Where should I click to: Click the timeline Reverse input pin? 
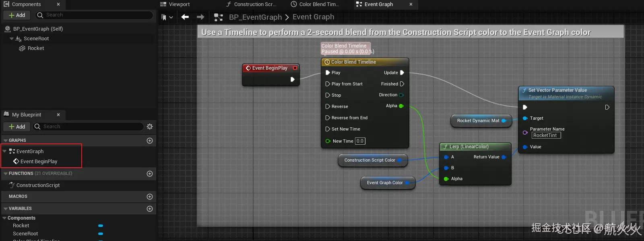tap(328, 106)
